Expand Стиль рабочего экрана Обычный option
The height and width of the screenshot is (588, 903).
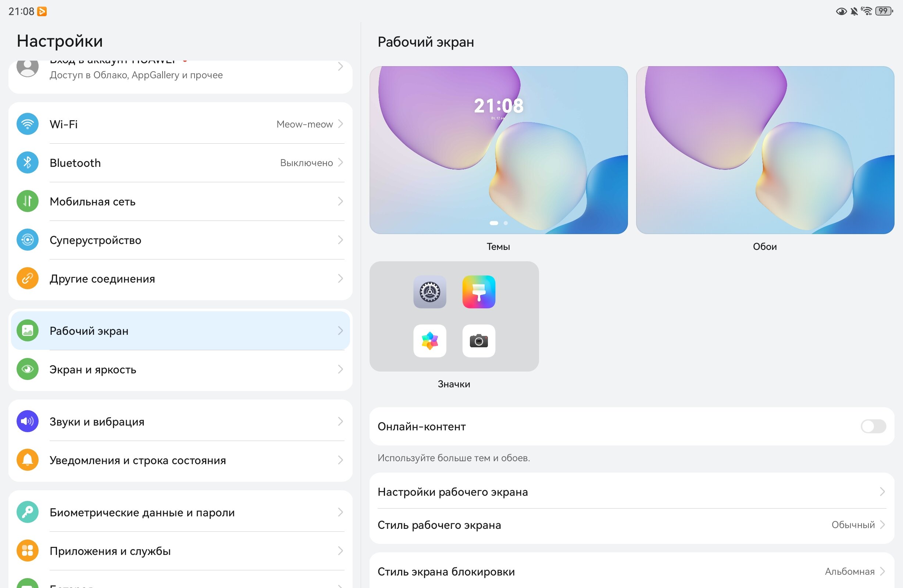632,525
